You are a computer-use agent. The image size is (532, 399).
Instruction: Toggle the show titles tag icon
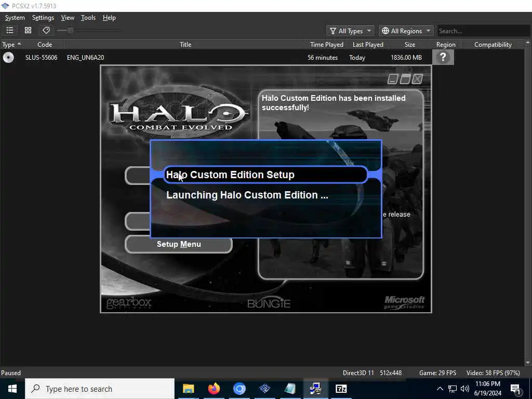tap(46, 31)
